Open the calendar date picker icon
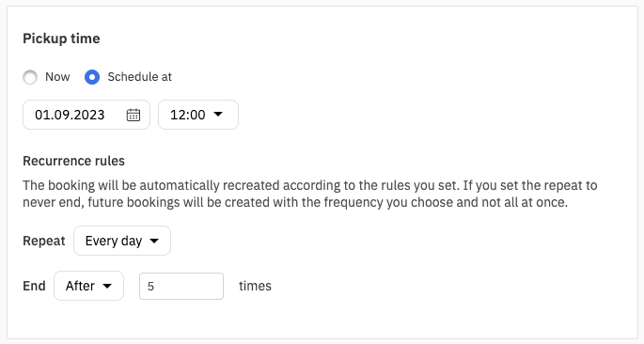The height and width of the screenshot is (344, 644). [x=134, y=115]
